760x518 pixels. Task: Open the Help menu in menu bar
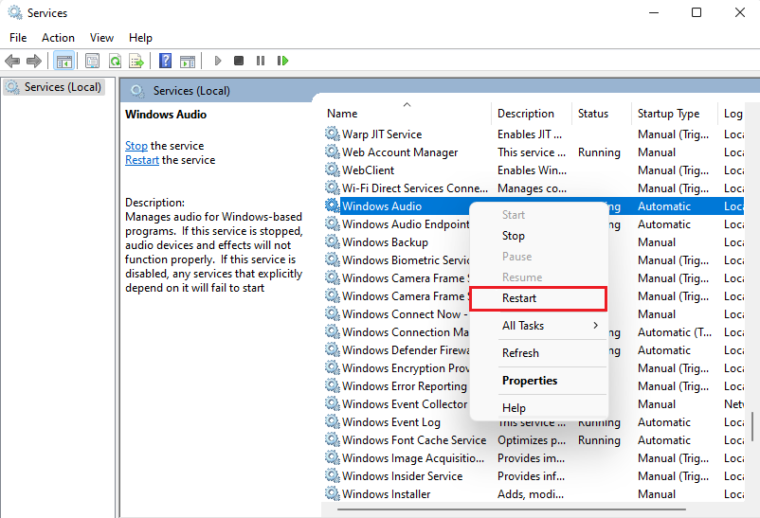(141, 38)
